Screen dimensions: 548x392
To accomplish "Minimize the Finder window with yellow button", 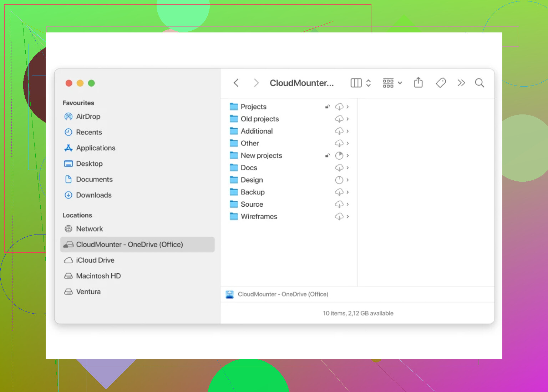I will pyautogui.click(x=80, y=83).
